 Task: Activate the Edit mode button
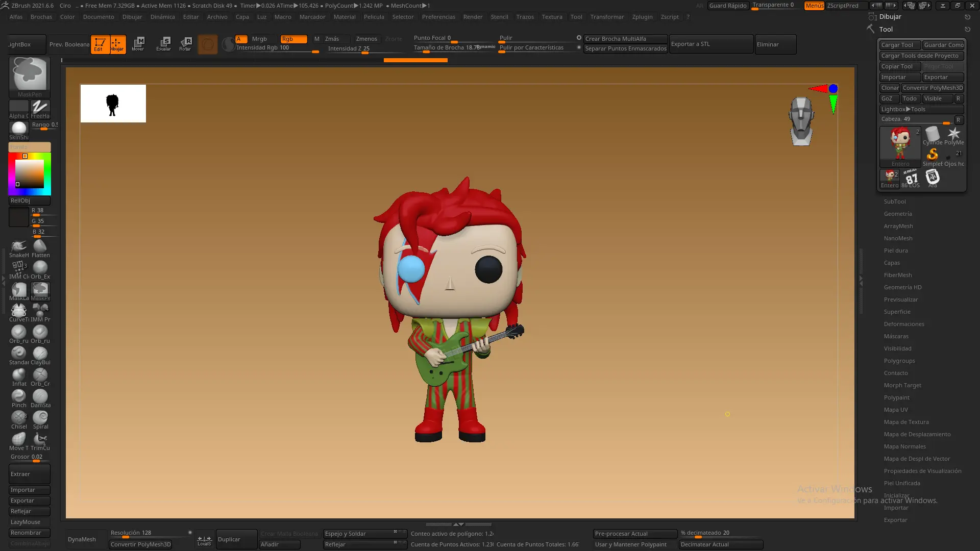(x=100, y=44)
